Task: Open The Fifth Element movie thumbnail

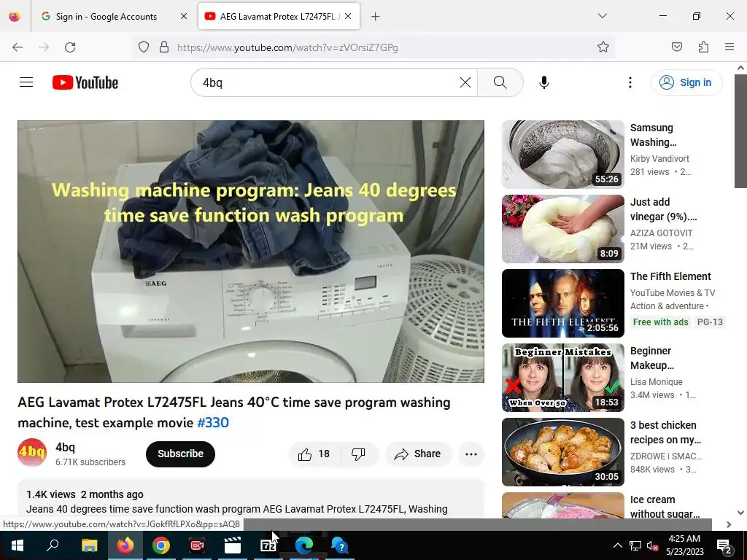Action: [x=563, y=303]
